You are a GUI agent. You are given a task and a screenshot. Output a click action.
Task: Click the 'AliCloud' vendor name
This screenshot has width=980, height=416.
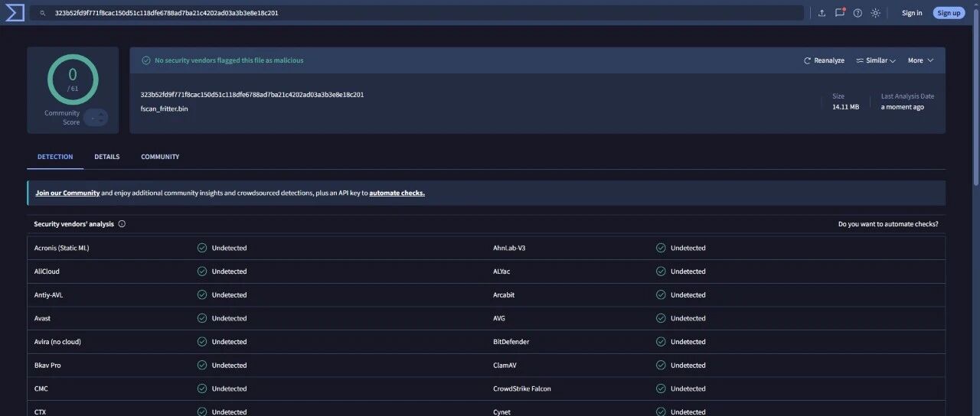pyautogui.click(x=47, y=271)
